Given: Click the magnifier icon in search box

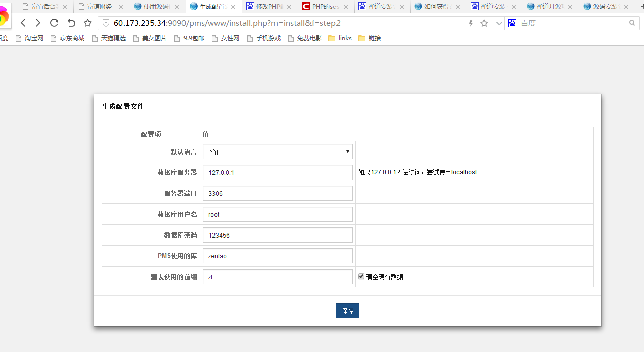Looking at the screenshot, I should tap(632, 23).
